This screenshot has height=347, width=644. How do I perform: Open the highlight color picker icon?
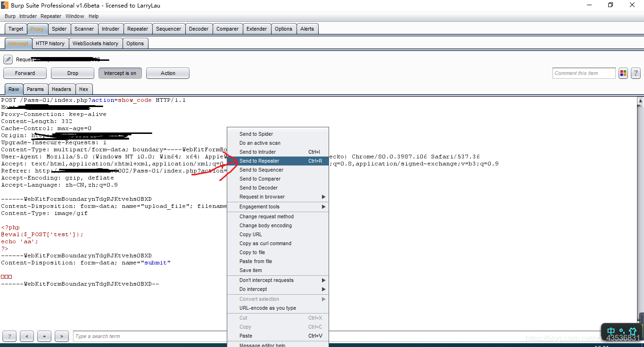[x=623, y=73]
